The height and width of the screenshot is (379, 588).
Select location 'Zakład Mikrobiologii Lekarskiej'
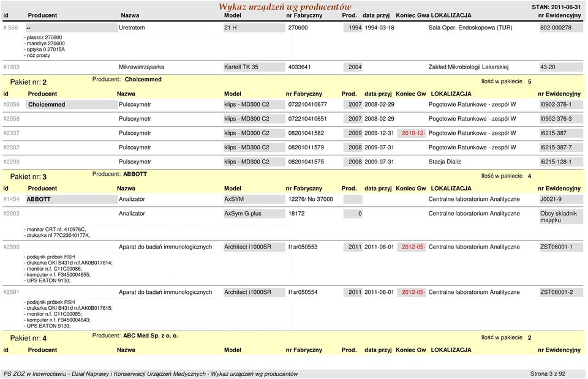469,67
